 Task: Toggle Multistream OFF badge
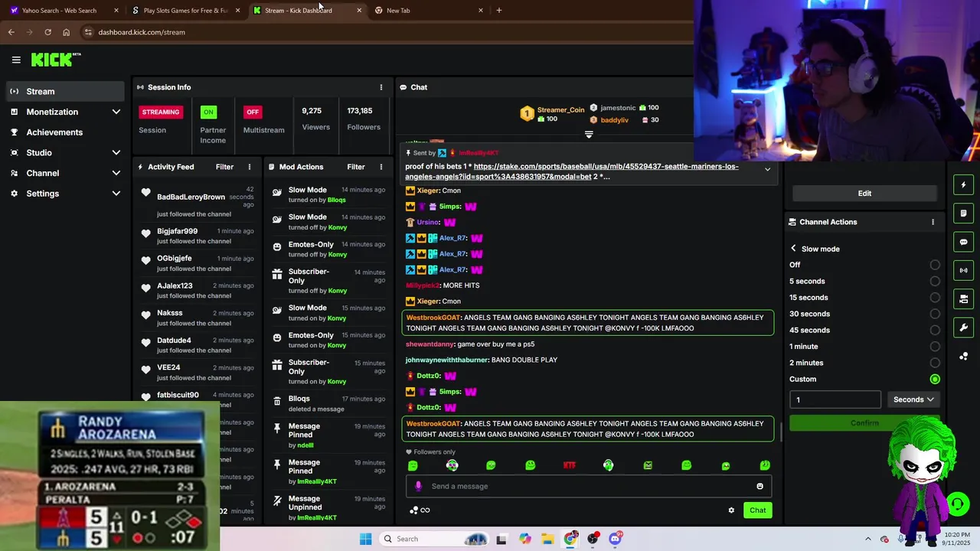253,112
